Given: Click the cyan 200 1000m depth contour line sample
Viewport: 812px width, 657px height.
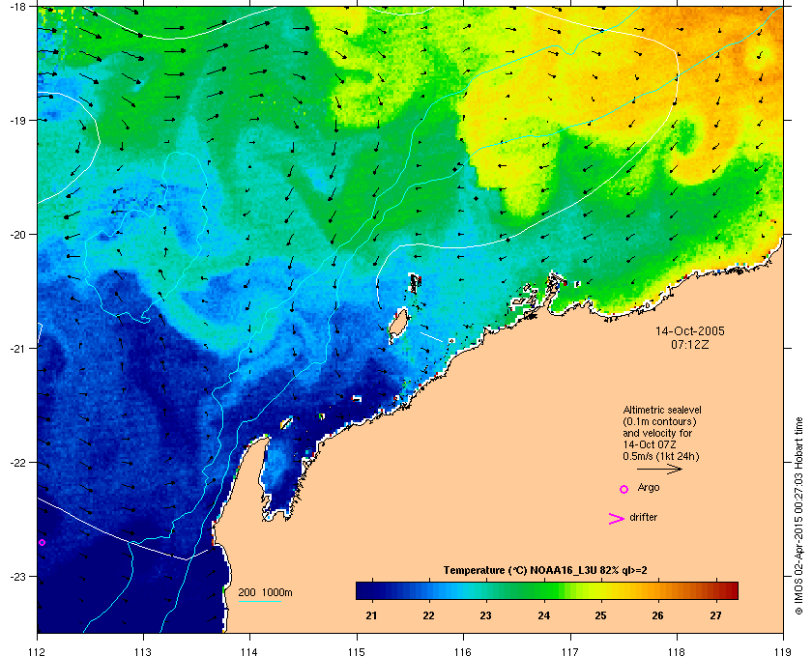Looking at the screenshot, I should [x=259, y=602].
